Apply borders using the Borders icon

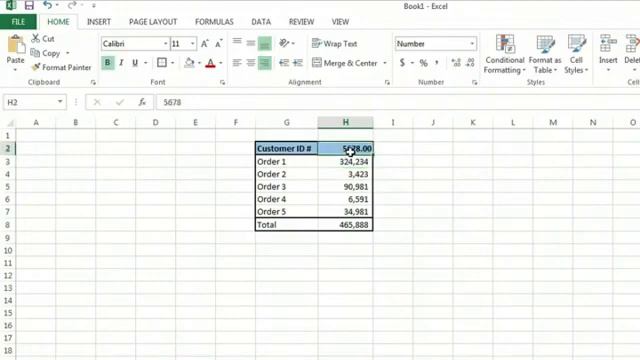(x=162, y=63)
